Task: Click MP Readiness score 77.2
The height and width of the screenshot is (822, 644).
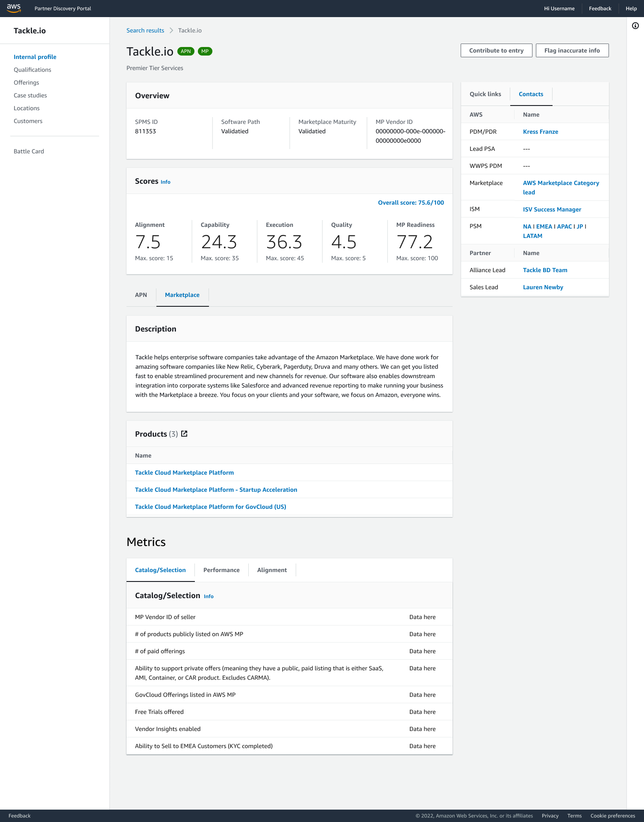Action: click(x=415, y=242)
